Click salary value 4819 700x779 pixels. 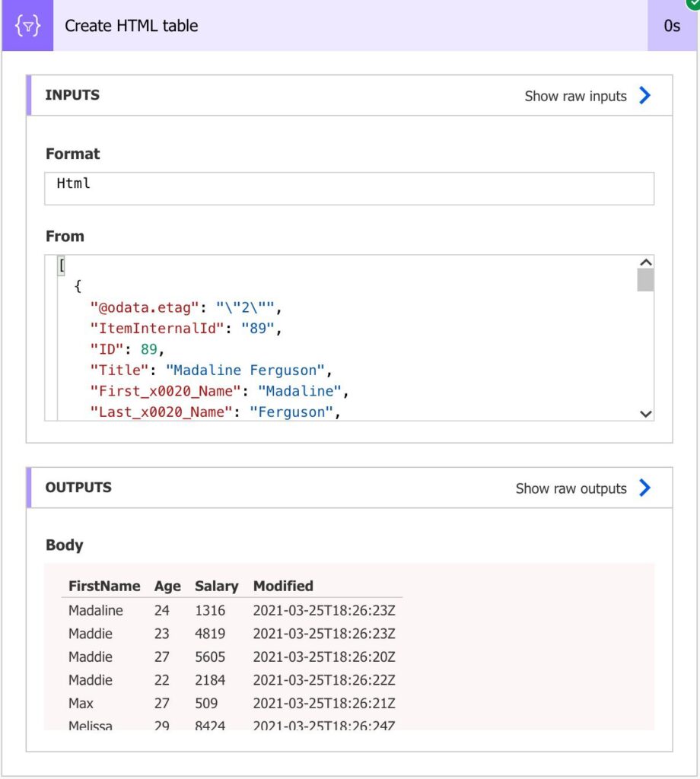pos(210,634)
